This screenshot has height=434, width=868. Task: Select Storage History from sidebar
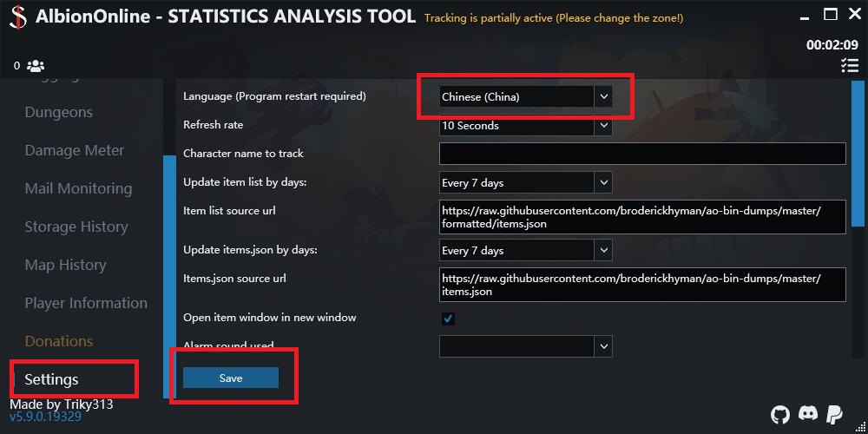point(76,227)
